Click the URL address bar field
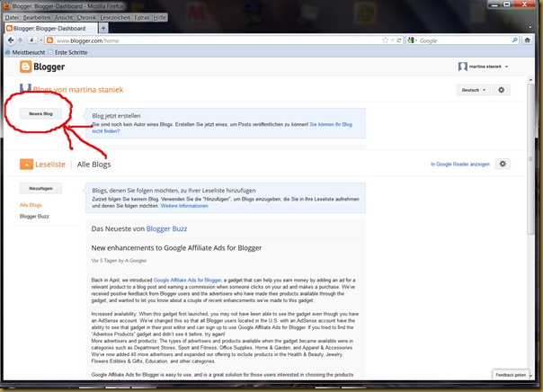The width and height of the screenshot is (543, 392). coord(217,40)
